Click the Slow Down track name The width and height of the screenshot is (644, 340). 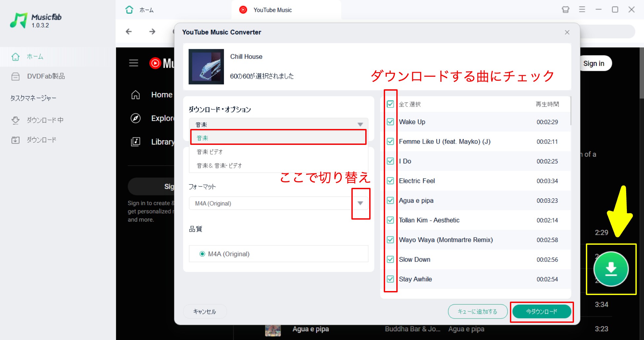414,260
